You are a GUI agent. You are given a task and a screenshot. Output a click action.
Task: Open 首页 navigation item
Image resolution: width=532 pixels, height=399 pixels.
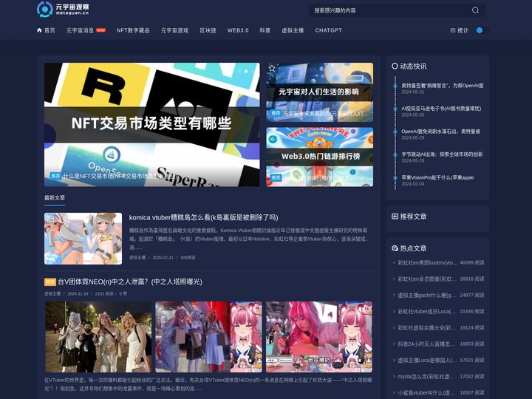click(46, 30)
